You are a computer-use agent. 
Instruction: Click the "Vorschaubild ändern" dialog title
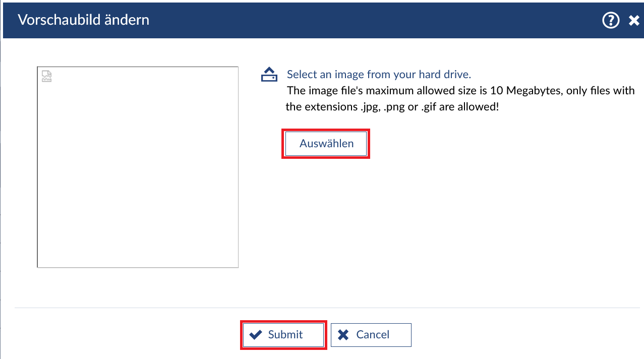84,20
